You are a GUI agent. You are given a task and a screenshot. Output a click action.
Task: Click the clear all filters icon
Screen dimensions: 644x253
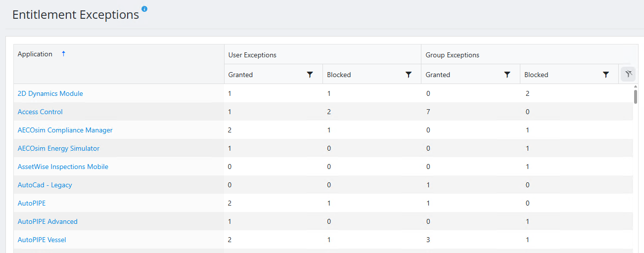coord(628,75)
